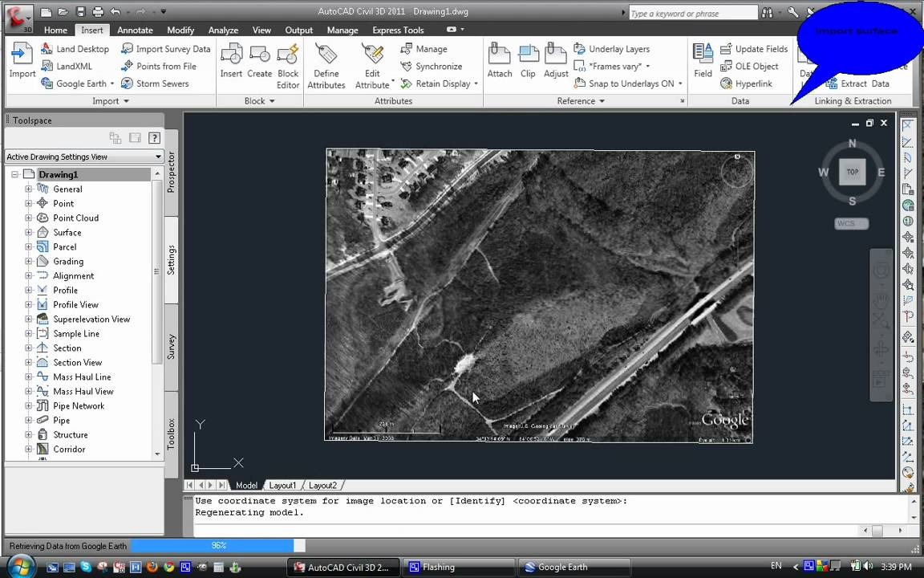Open Underlay Layers
924x578 pixels.
click(x=612, y=49)
